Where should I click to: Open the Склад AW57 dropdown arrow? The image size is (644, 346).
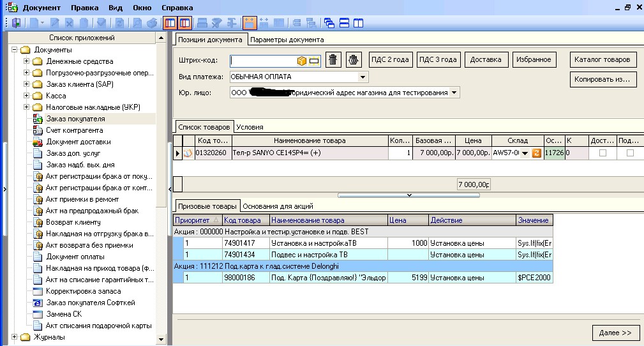click(x=525, y=153)
